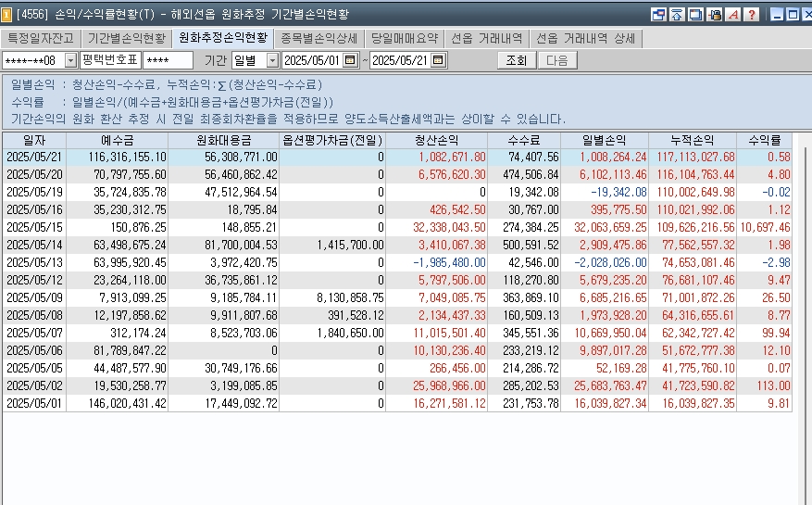Go to the 선옵 거래내역 상세 tab
Viewport: 812px width, 505px height.
point(585,38)
